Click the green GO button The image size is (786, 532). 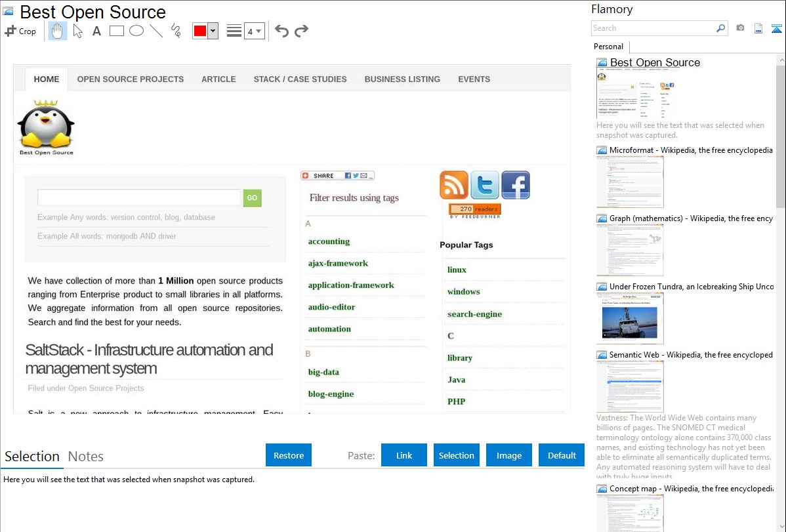(x=252, y=198)
